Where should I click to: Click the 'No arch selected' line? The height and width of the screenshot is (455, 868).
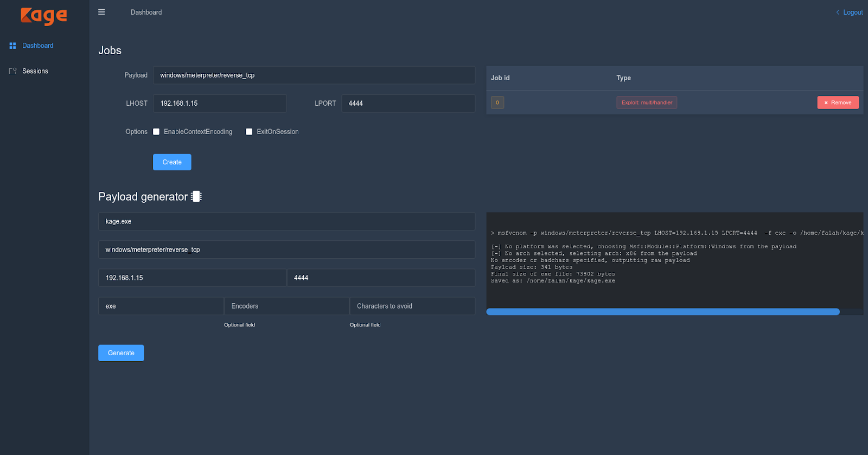click(594, 253)
